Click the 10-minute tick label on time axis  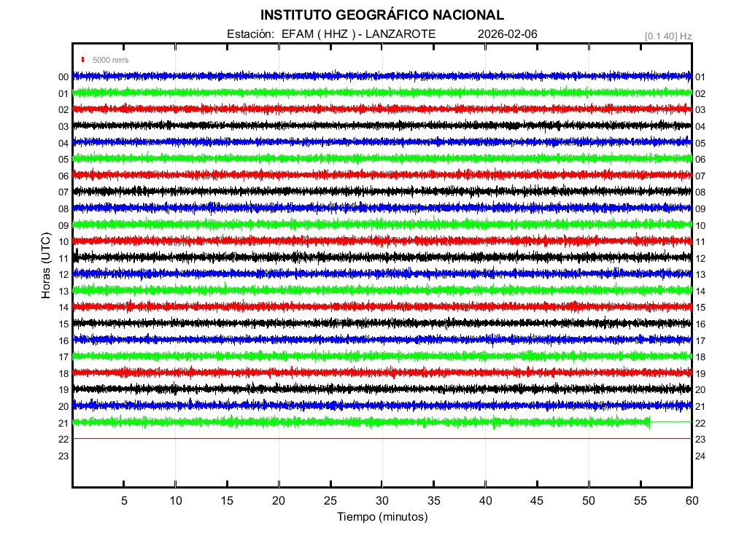pos(175,501)
